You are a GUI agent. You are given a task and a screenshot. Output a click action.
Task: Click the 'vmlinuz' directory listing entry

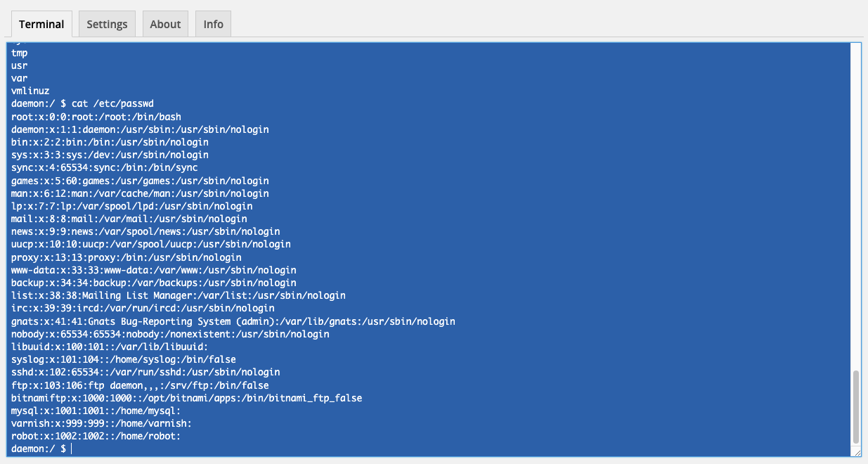(30, 91)
